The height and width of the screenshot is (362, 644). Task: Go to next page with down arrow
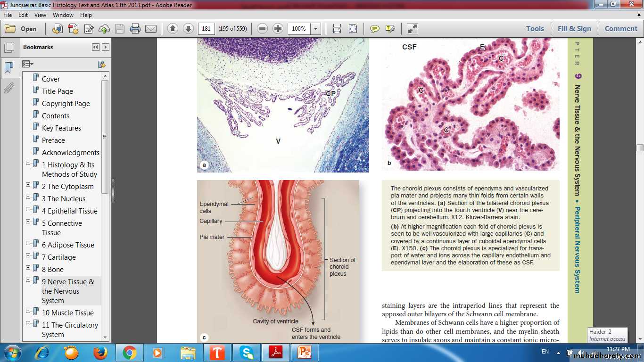coord(188,29)
